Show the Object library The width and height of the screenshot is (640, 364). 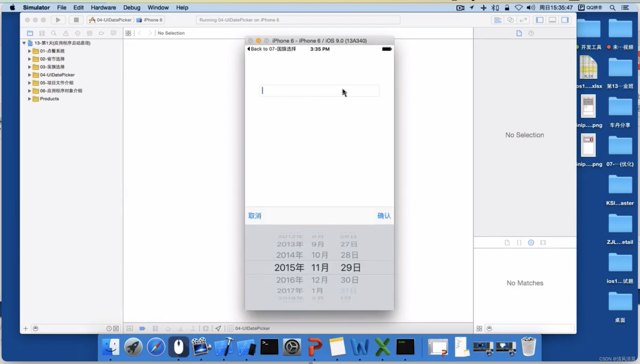pyautogui.click(x=531, y=242)
